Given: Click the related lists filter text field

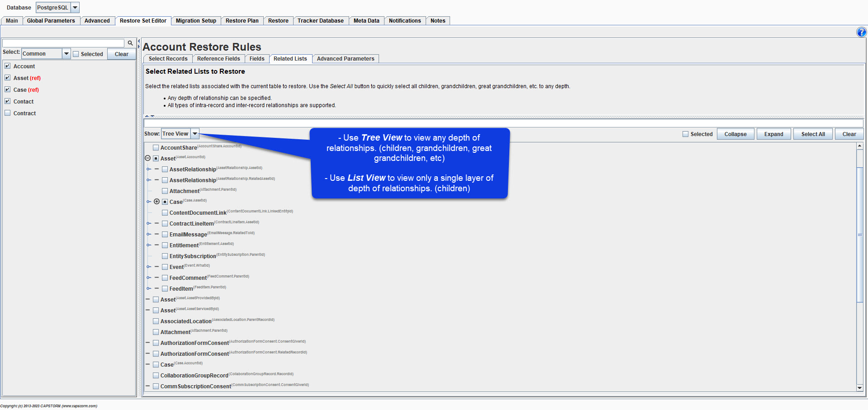Looking at the screenshot, I should click(x=503, y=123).
